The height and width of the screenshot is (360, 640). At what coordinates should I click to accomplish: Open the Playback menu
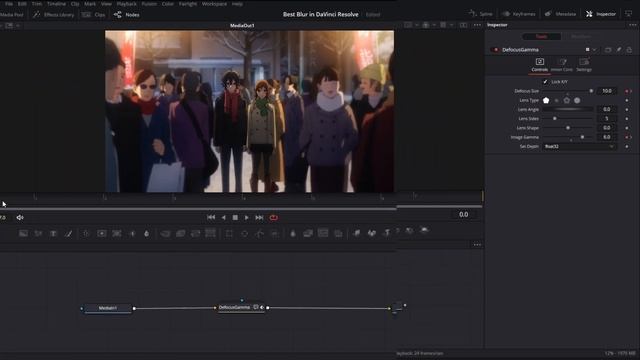[127, 4]
